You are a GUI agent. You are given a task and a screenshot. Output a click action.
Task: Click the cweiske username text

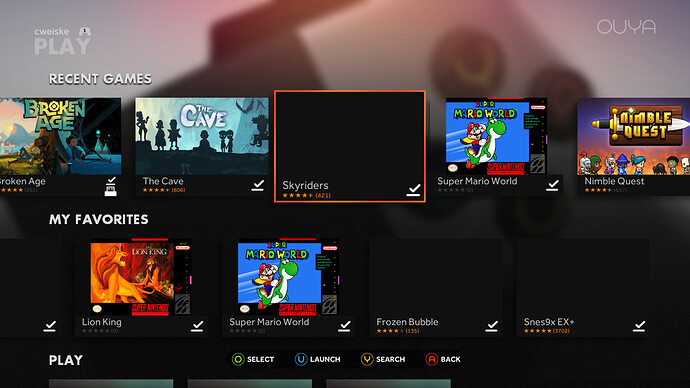[x=52, y=32]
